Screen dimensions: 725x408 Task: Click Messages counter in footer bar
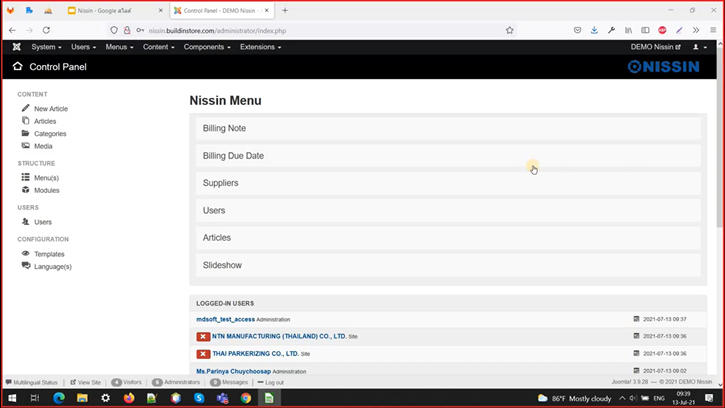[228, 383]
